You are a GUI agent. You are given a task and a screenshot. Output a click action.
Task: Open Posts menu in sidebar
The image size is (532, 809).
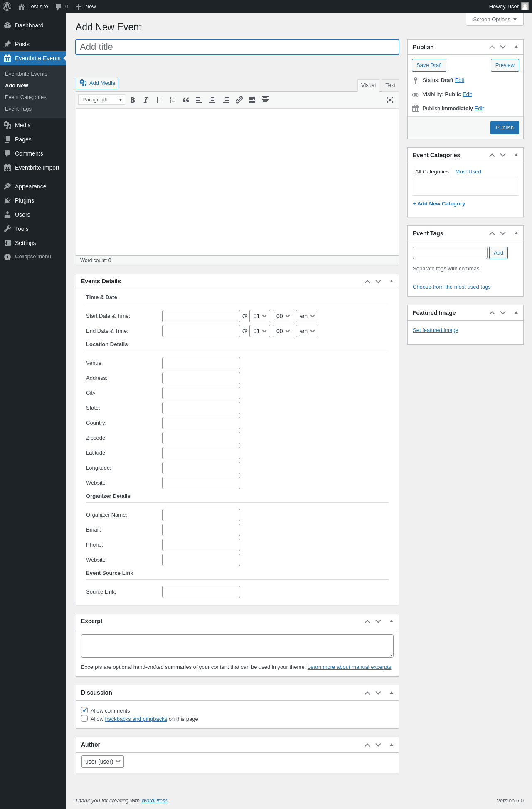(33, 44)
